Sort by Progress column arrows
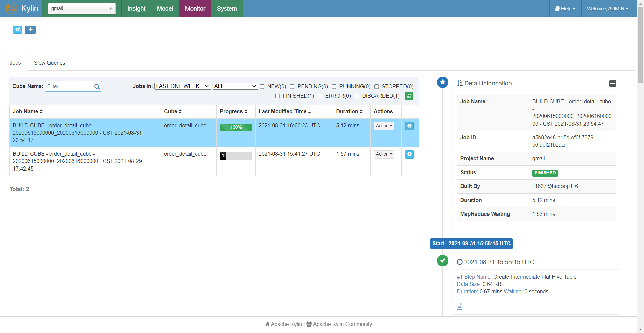Screen dimensions: 644x333 point(246,112)
